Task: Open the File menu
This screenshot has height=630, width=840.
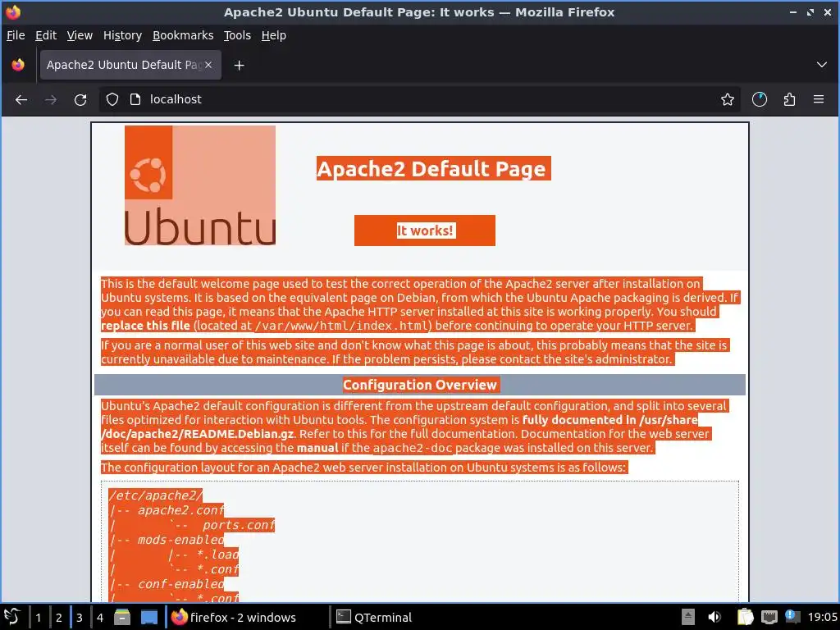Action: (x=16, y=35)
